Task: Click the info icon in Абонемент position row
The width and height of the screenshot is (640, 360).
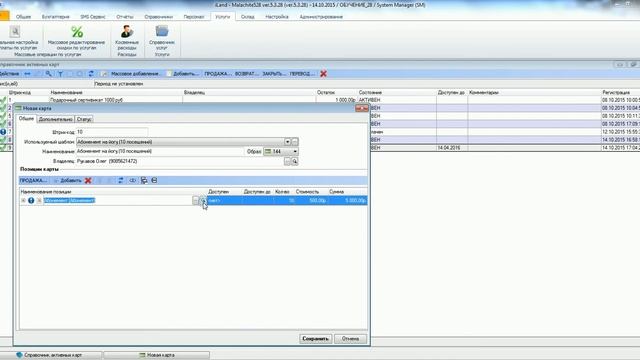Action: coord(31,200)
